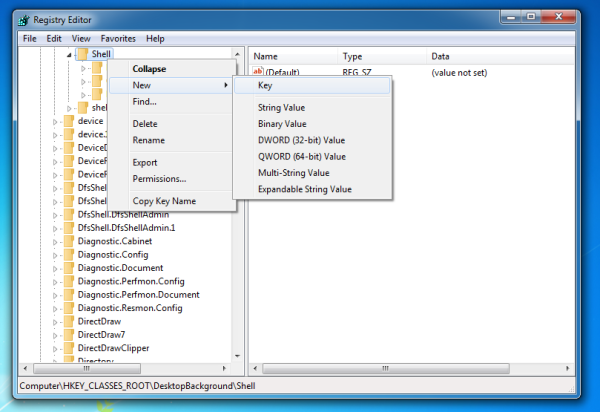
Task: Create a new DWORD (32-bit) Value
Action: (312, 140)
